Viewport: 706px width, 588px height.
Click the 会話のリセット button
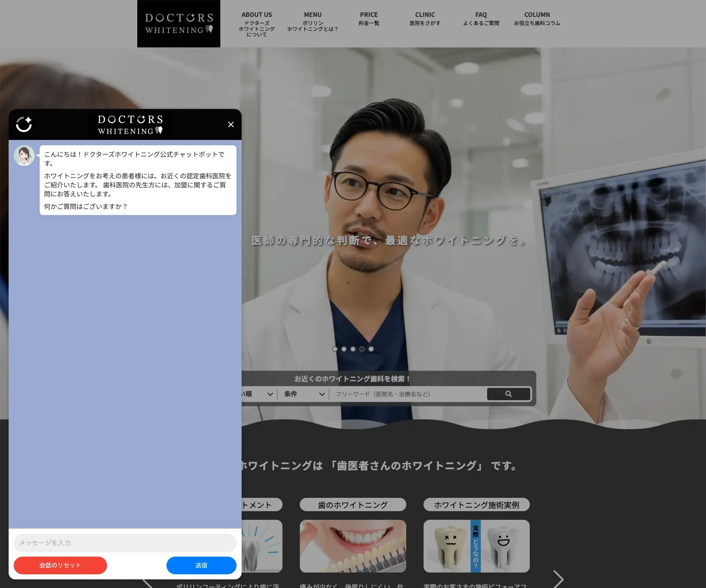(x=60, y=565)
